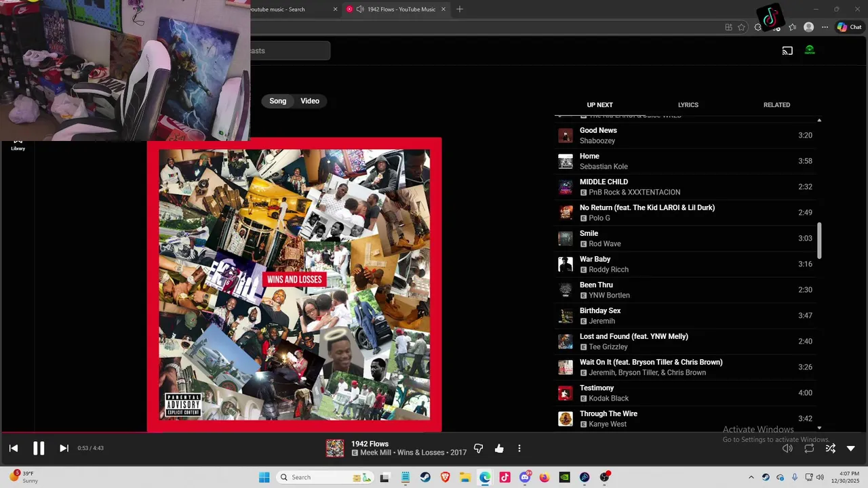868x488 pixels.
Task: Toggle shuffle mode
Action: [830, 448]
